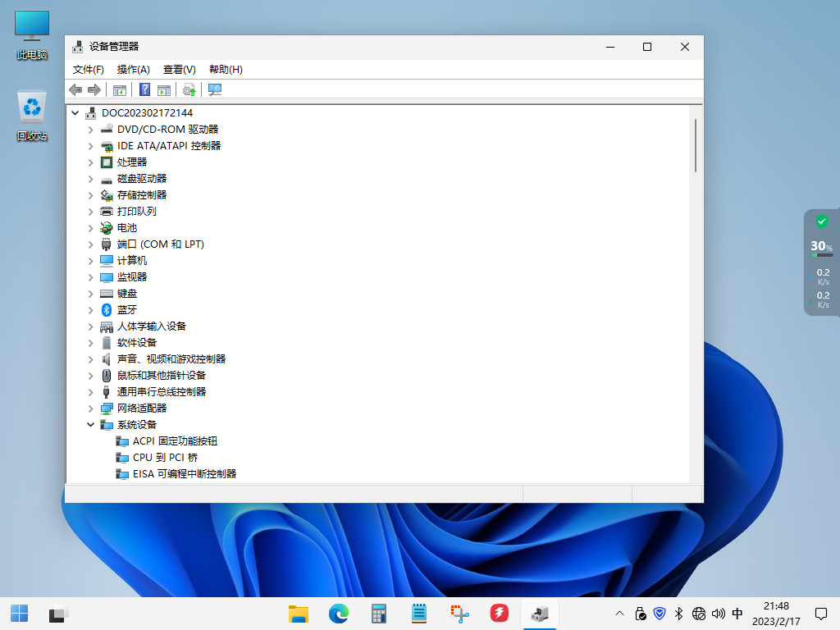Collapse the DOC202302172144 root node
The width and height of the screenshot is (840, 630).
pos(75,113)
